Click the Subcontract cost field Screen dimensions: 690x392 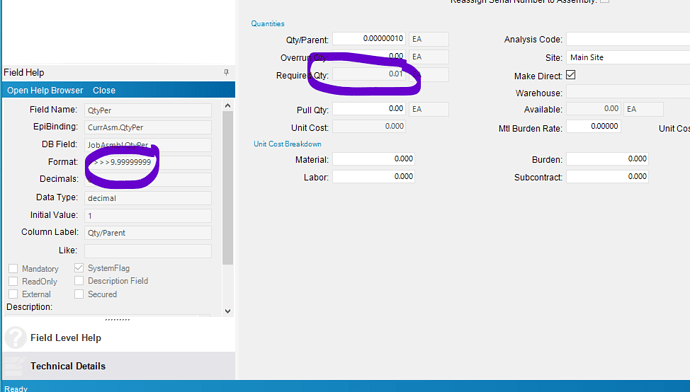pos(607,176)
